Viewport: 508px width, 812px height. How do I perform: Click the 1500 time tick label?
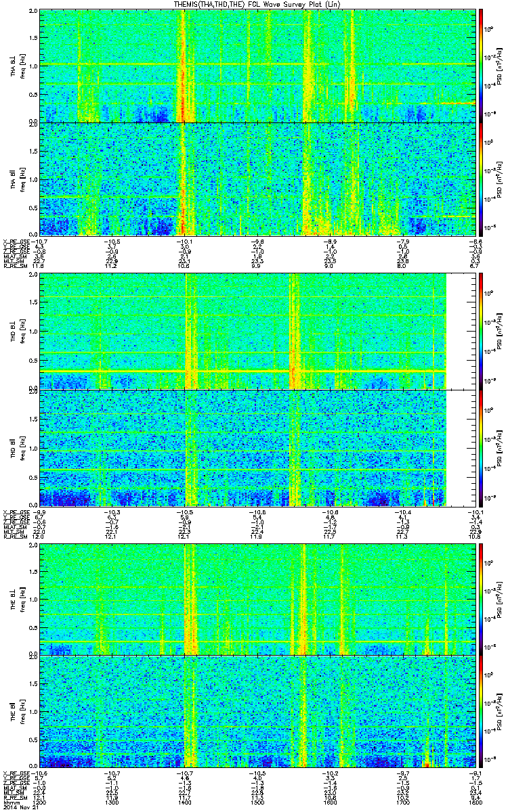[257, 803]
